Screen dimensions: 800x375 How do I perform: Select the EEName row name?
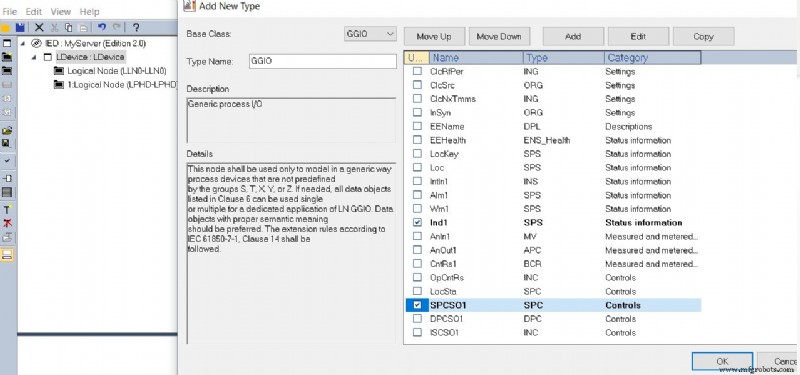447,126
